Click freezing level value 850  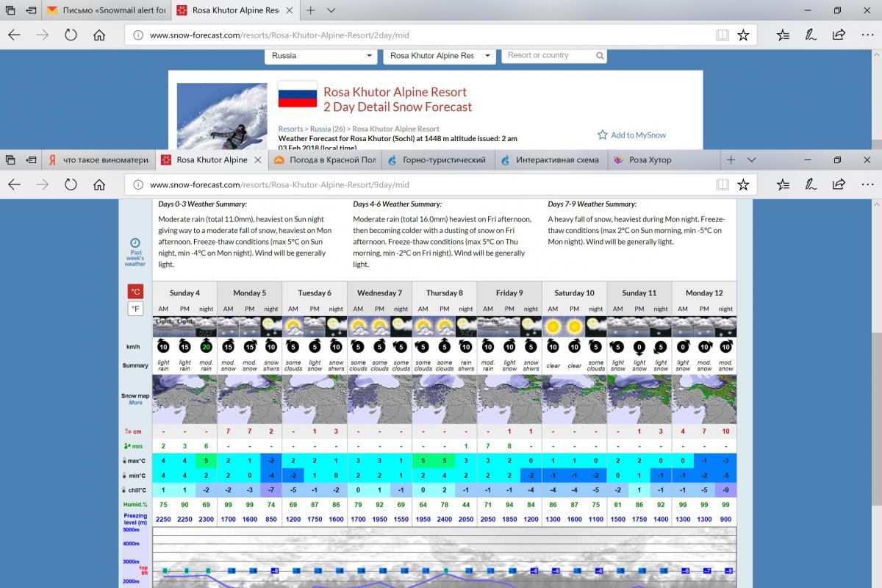[x=271, y=519]
